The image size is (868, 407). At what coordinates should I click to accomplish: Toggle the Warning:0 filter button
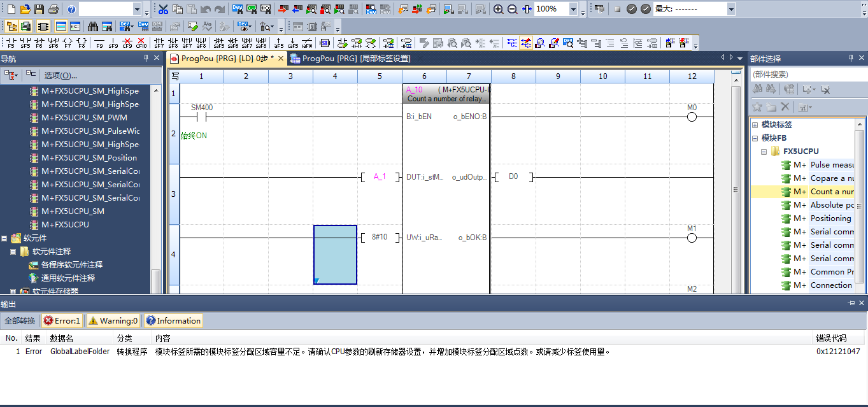pyautogui.click(x=113, y=321)
